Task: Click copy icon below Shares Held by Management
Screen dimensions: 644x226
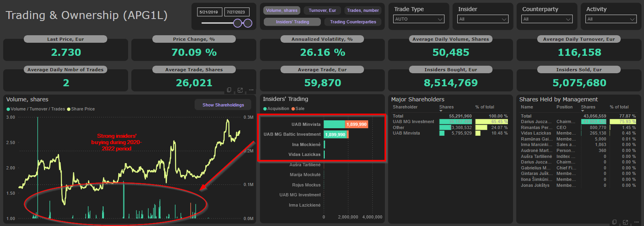Action: click(614, 222)
